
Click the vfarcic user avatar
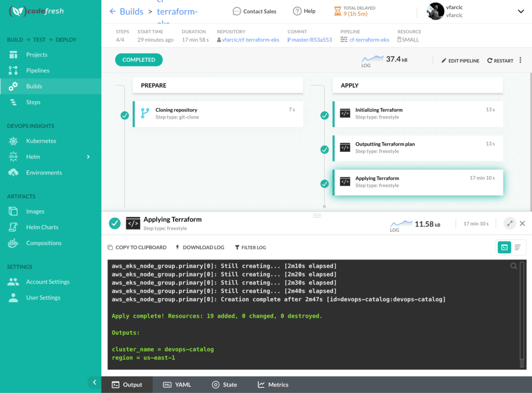click(x=435, y=11)
